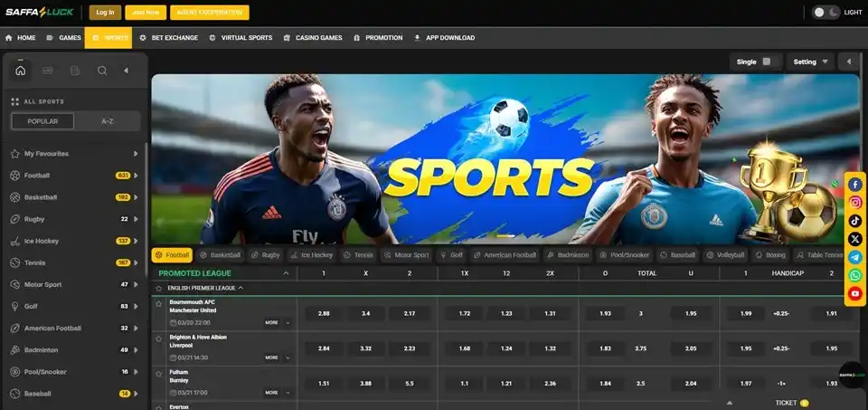The height and width of the screenshot is (410, 868).
Task: Open Instagram social link icon
Action: click(x=855, y=203)
